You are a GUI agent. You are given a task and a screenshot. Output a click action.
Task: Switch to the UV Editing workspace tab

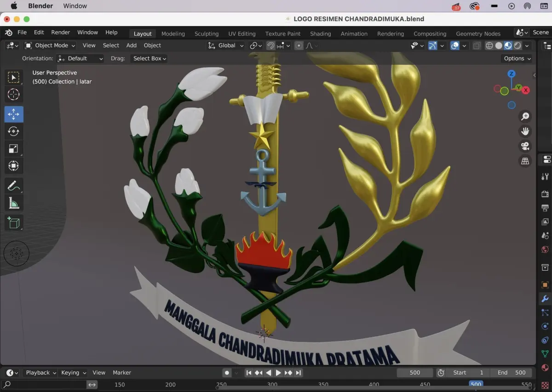242,34
